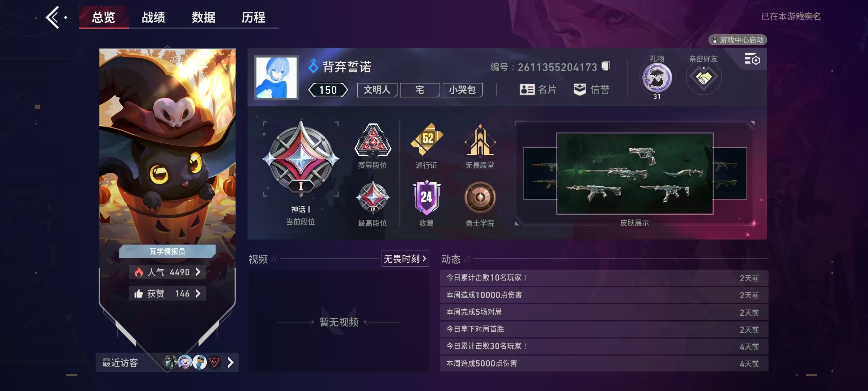Copy the player ID number
Viewport: 868px width, 391px height.
click(x=606, y=66)
